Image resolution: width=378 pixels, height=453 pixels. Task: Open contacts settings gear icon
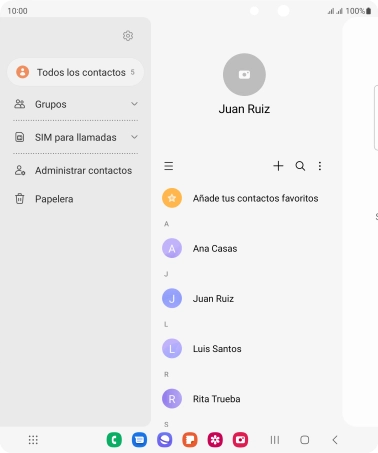(x=128, y=36)
